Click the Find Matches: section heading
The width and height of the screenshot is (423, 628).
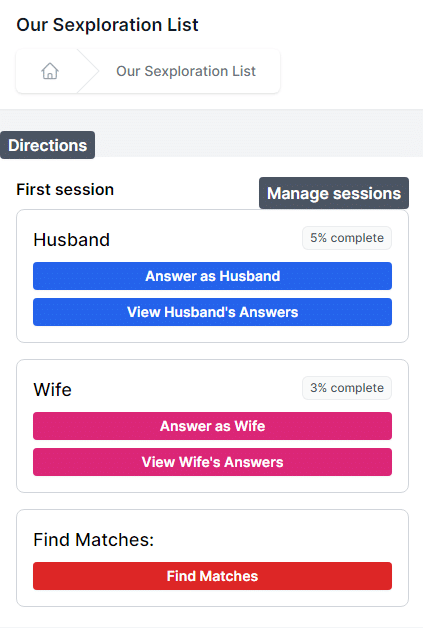click(x=94, y=540)
